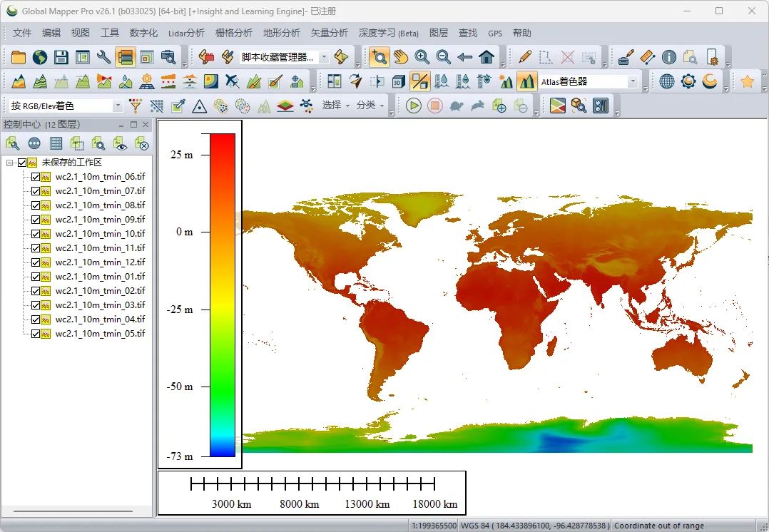Select the wc2.1_10m_tmin_04.tif layer name

(x=100, y=319)
